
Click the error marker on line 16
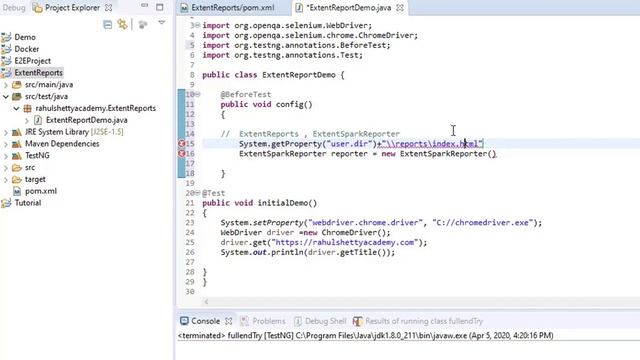point(182,154)
